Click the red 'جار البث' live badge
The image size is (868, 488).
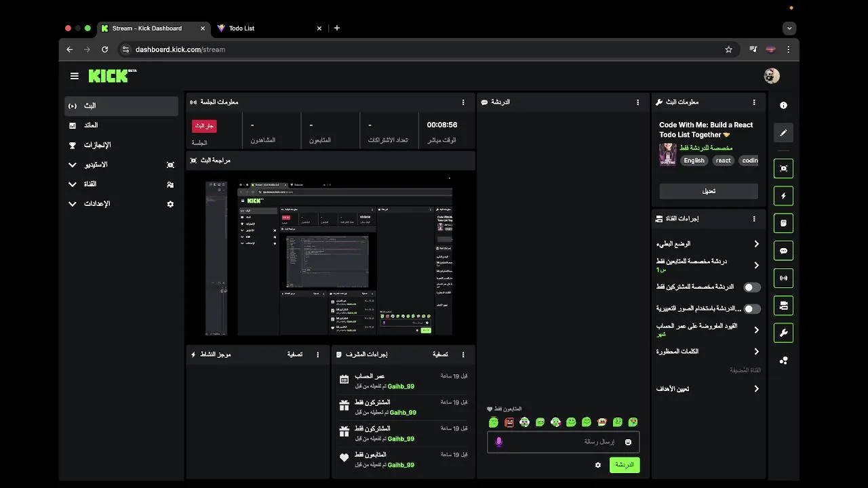point(204,126)
